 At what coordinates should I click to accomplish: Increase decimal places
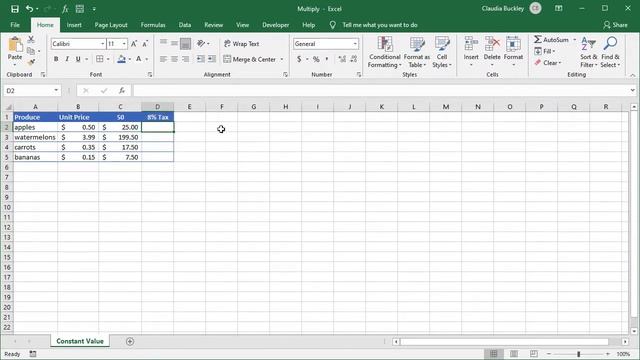point(342,59)
